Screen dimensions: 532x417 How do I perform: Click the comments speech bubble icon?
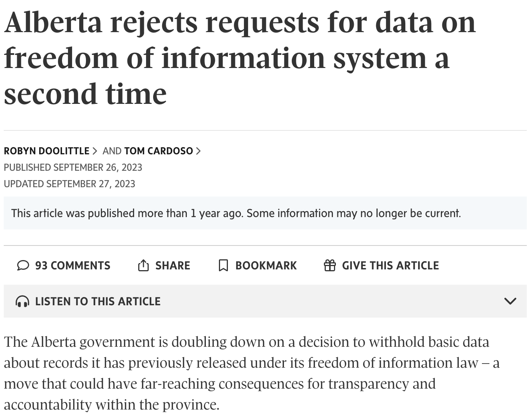pos(23,265)
